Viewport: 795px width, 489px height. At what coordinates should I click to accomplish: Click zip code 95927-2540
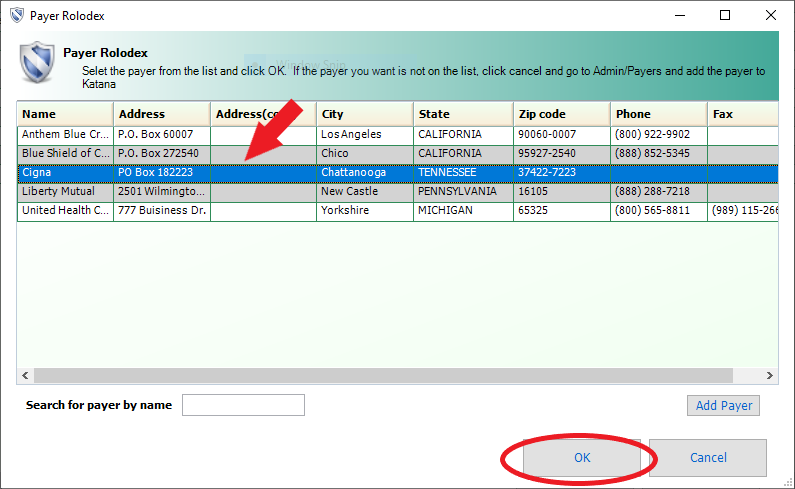coord(562,153)
